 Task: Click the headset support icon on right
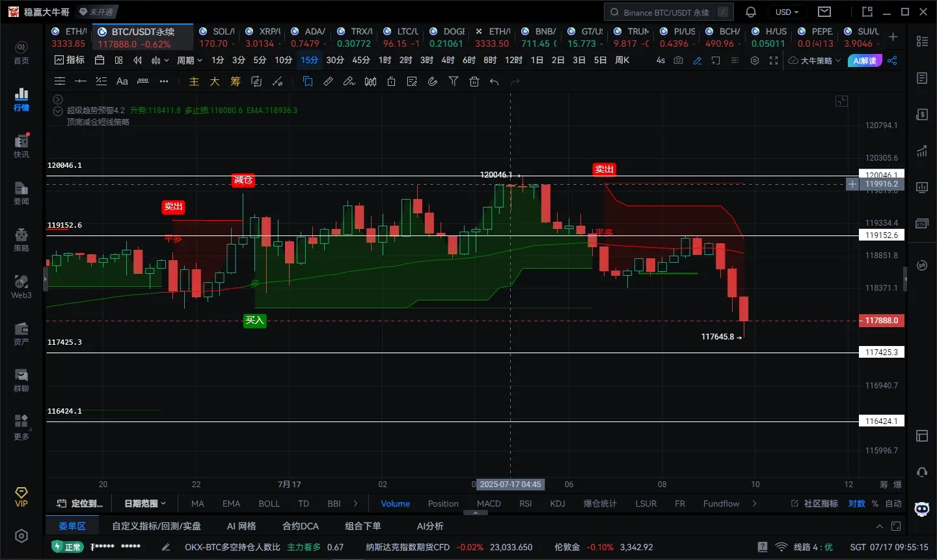[x=922, y=472]
